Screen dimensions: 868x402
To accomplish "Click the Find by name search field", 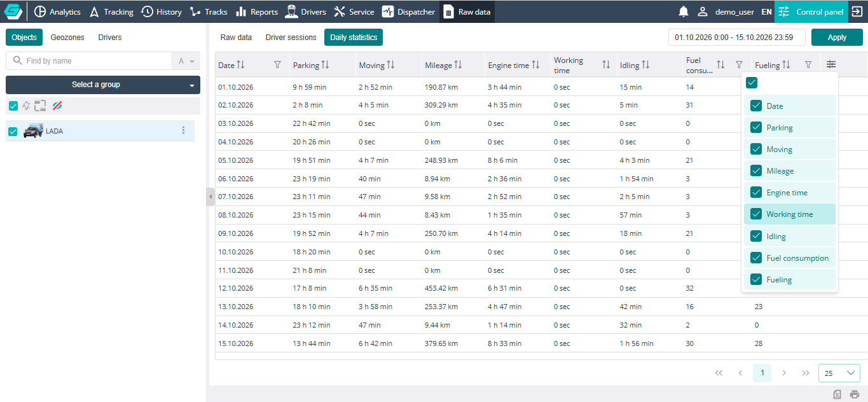I will (88, 61).
